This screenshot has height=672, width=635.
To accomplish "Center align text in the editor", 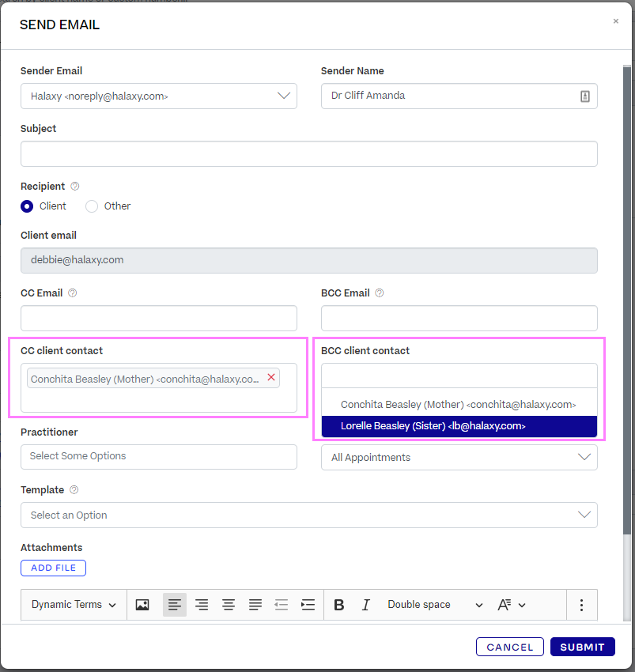I will coord(229,605).
